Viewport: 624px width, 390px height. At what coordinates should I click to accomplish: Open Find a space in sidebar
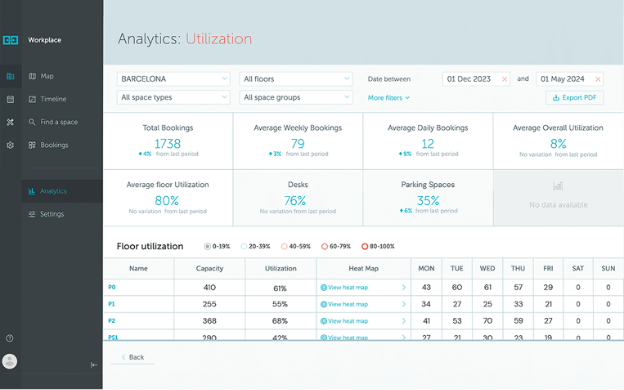(53, 122)
